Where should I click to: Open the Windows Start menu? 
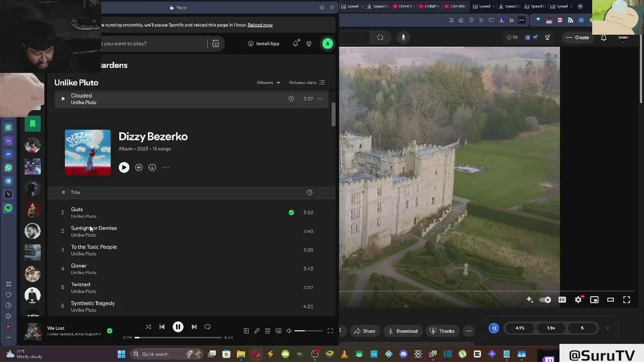click(121, 354)
